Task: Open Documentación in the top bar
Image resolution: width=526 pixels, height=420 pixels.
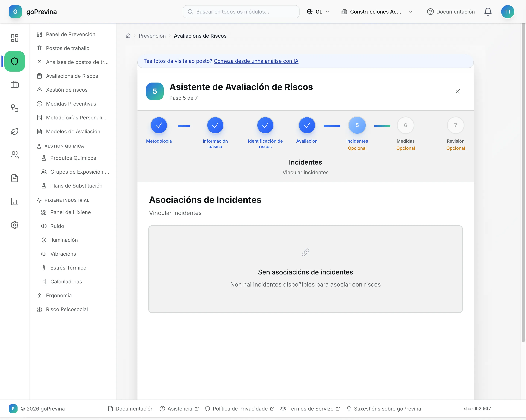Action: (x=451, y=12)
